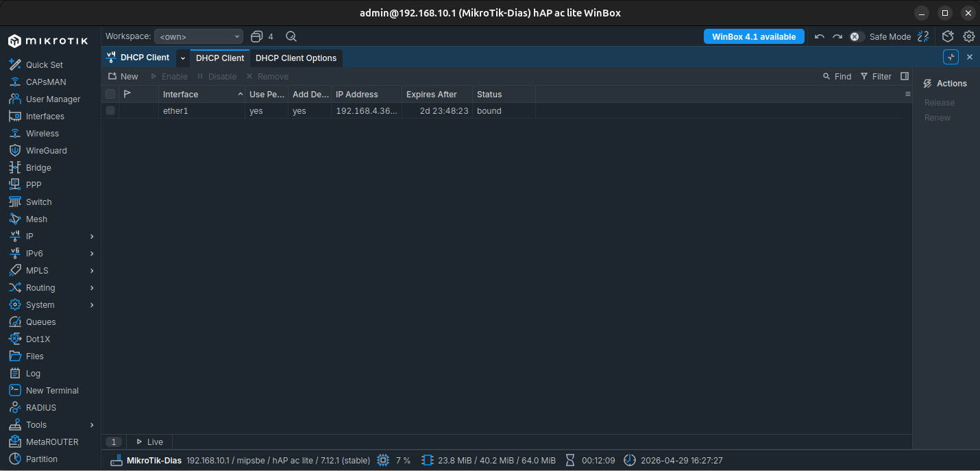The image size is (980, 471).
Task: Click the New button
Action: tap(123, 76)
